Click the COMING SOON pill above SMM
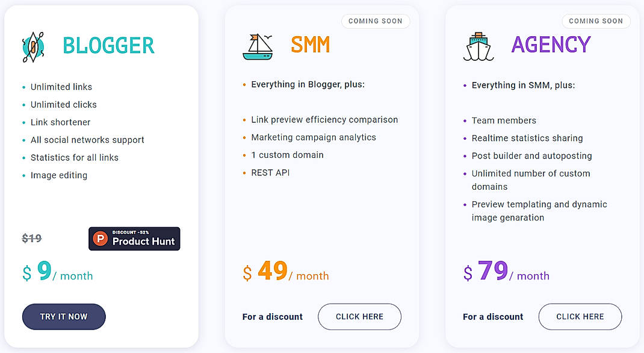 tap(376, 21)
